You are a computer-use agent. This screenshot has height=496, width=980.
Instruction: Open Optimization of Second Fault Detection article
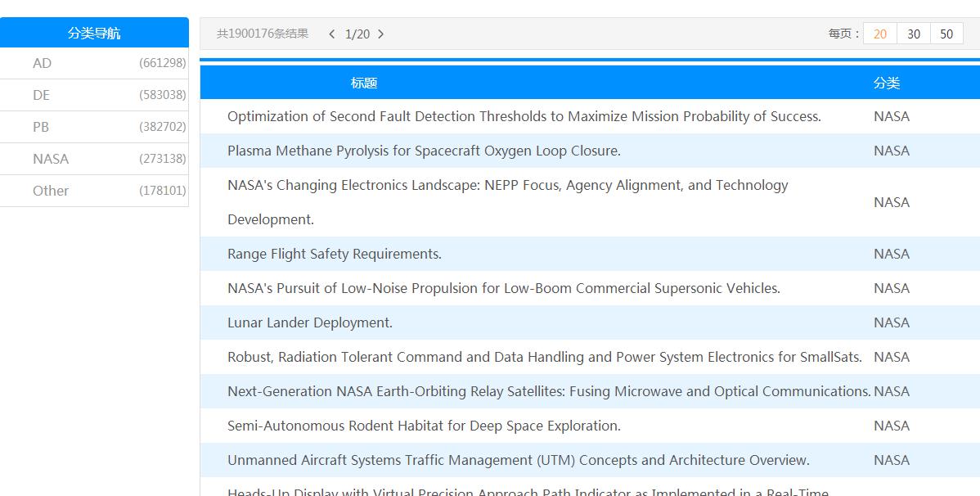click(524, 116)
